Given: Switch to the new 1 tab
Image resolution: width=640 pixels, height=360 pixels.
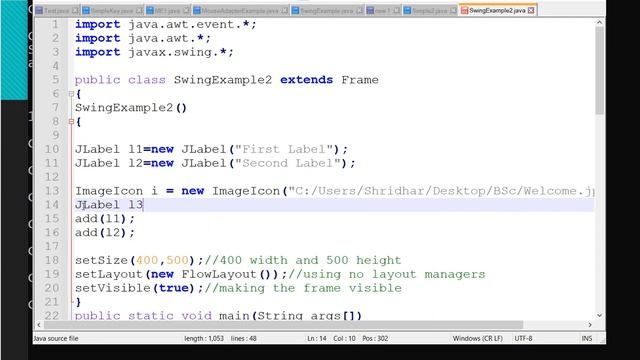Looking at the screenshot, I should coord(383,11).
